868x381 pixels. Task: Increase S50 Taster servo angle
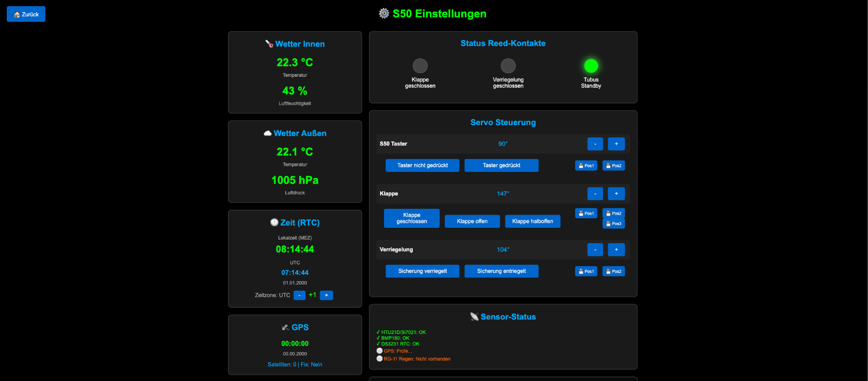click(x=616, y=144)
